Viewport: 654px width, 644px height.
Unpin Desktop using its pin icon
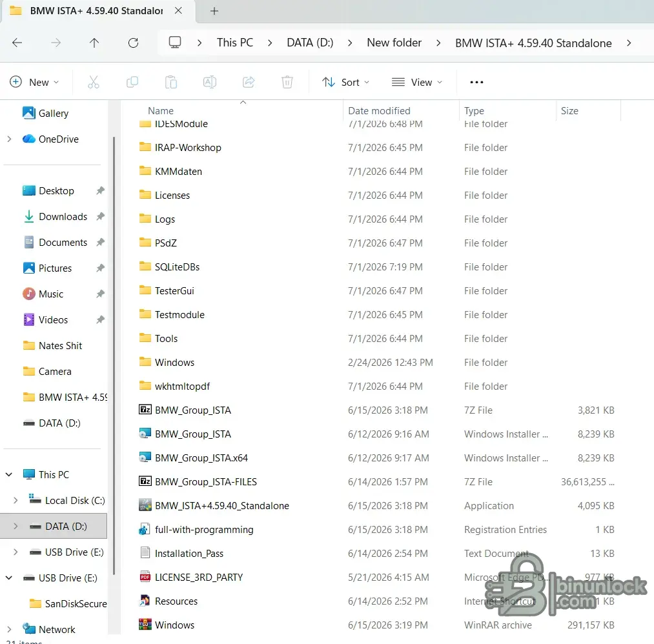tap(100, 191)
